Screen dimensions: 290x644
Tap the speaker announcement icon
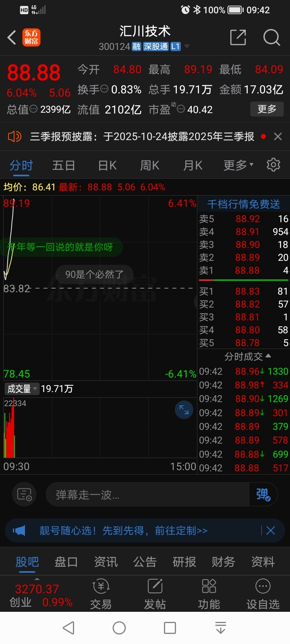pos(14,137)
